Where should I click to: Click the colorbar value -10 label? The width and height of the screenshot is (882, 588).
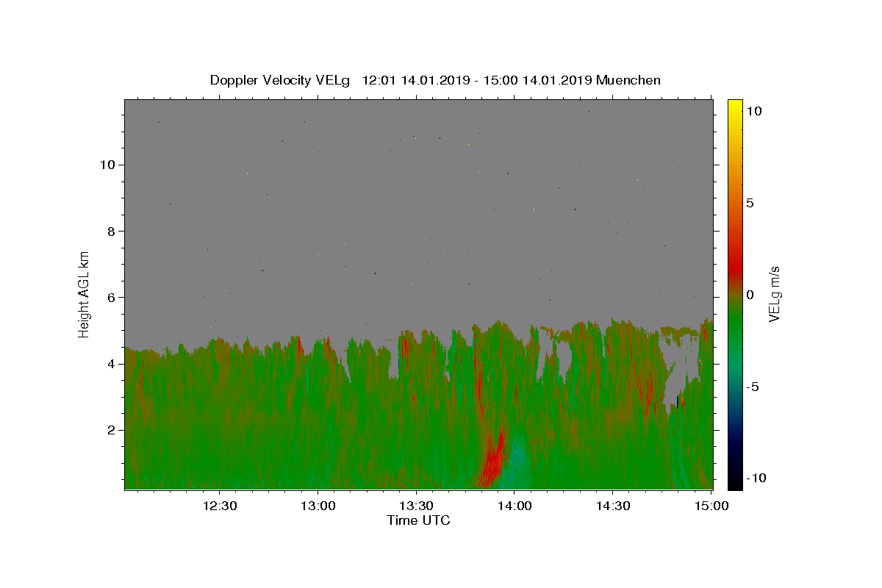point(755,478)
